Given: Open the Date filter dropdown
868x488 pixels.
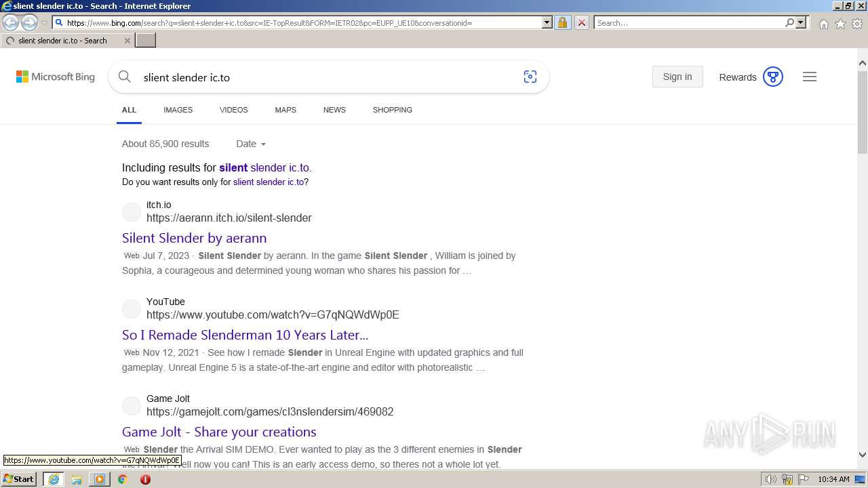Looking at the screenshot, I should click(251, 144).
